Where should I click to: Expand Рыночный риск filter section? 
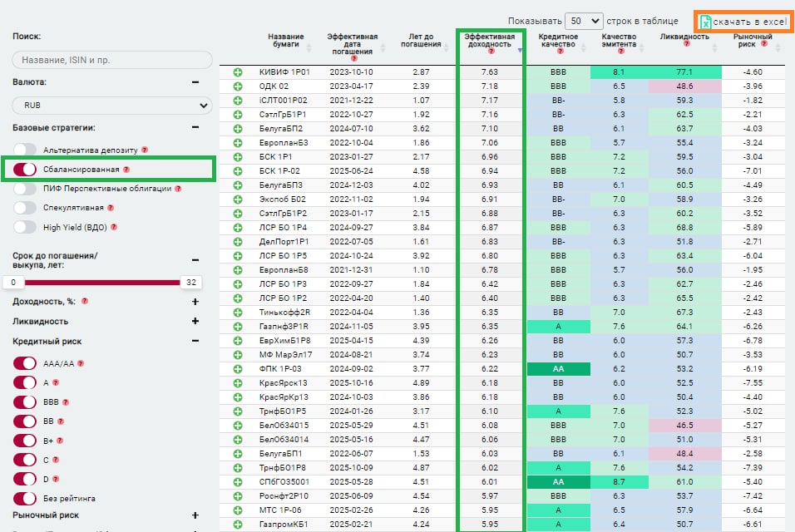pyautogui.click(x=195, y=515)
